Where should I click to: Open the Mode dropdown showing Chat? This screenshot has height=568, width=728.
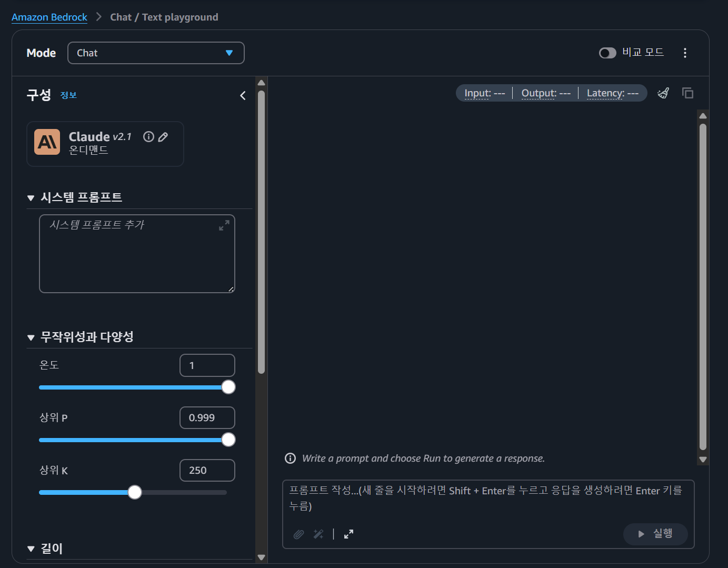(x=156, y=53)
